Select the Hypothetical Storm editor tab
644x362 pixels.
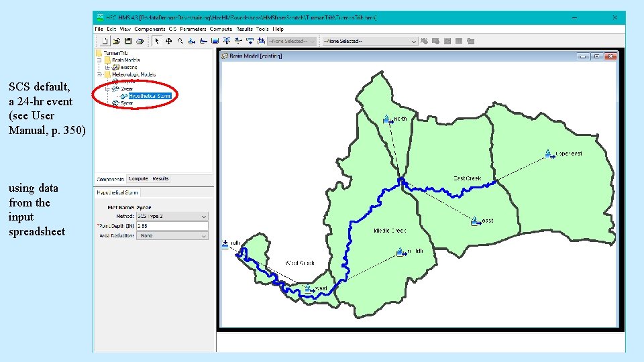pyautogui.click(x=117, y=192)
